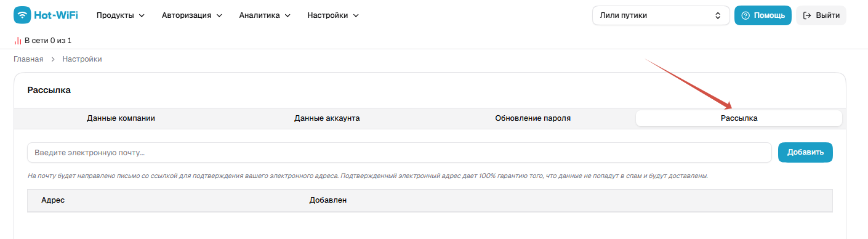Click the Настройки breadcrumb
This screenshot has height=239, width=868.
(x=82, y=59)
